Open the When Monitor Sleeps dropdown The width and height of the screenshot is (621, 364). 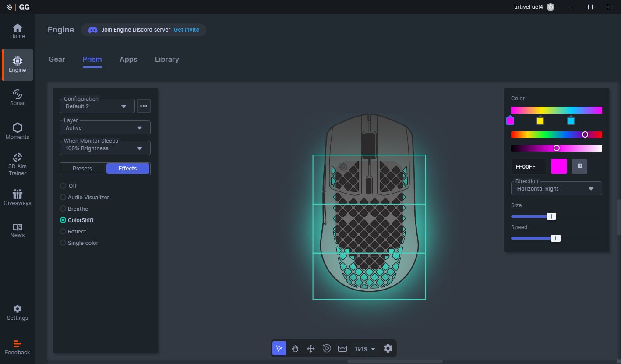105,148
